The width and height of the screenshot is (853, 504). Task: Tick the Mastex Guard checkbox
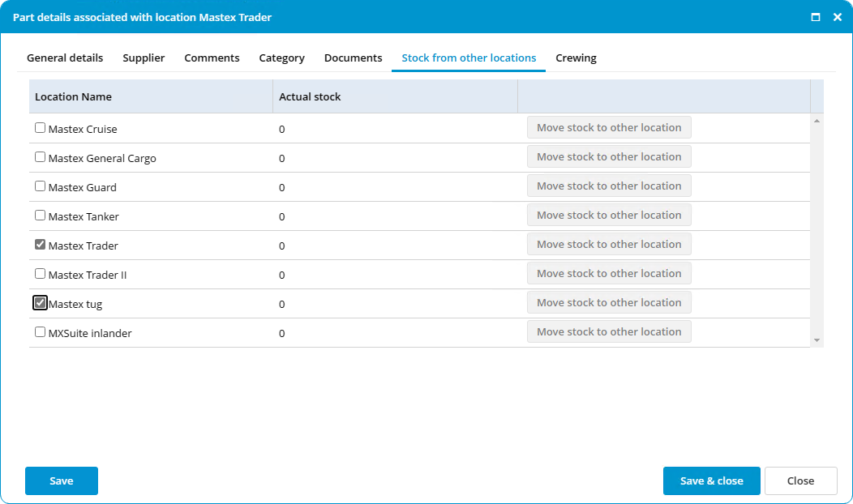41,186
